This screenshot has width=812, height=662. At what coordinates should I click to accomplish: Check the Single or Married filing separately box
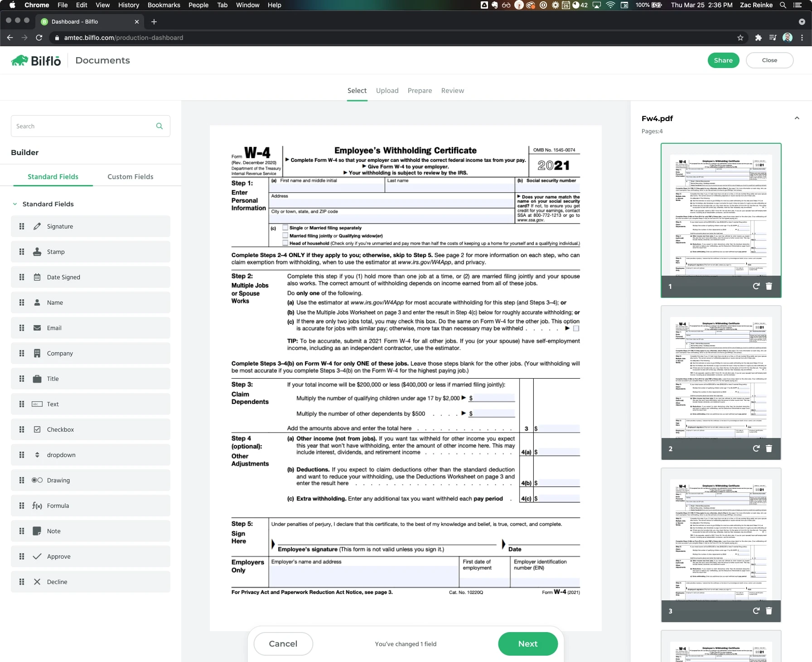point(285,228)
